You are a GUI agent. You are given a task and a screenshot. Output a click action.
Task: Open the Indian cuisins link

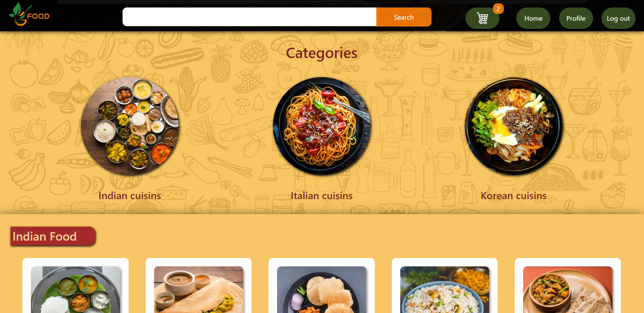tap(130, 196)
